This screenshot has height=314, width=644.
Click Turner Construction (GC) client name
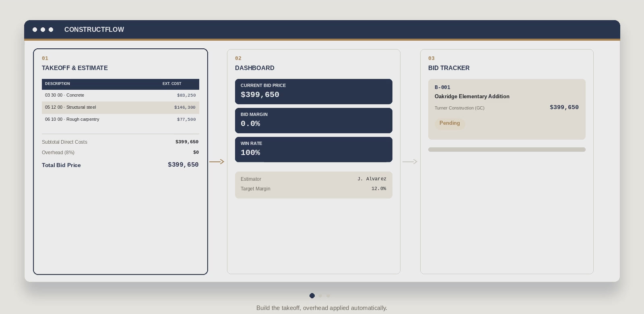[460, 108]
